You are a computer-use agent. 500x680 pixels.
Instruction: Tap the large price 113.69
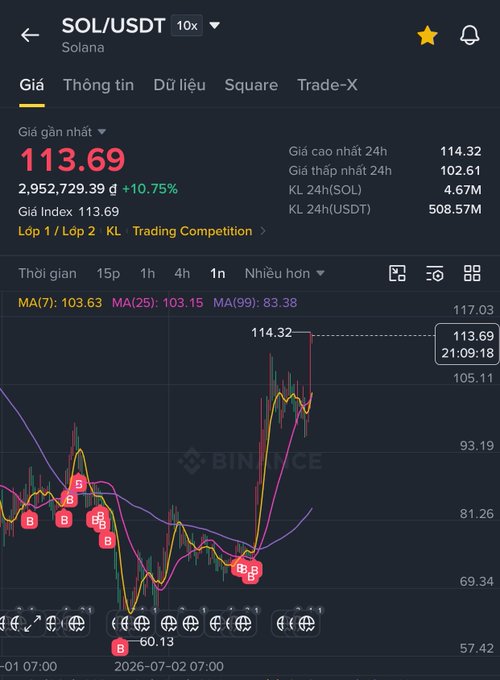[x=73, y=160]
